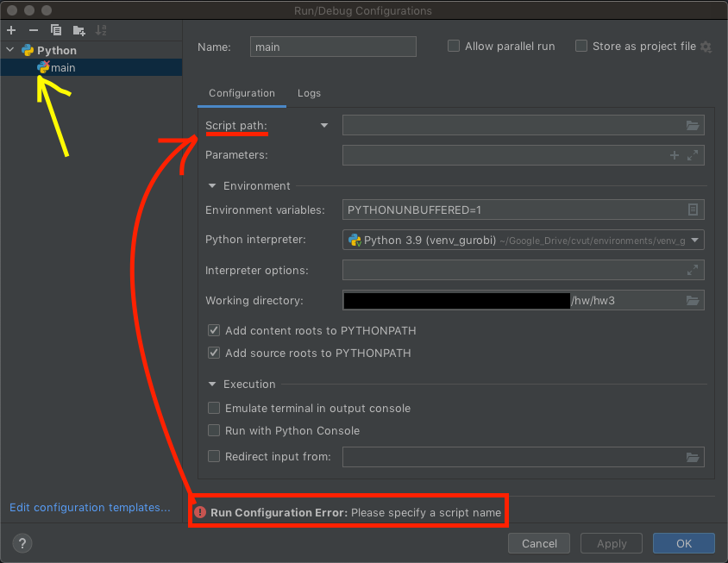Browse for Working directory folder
Screen dimensions: 728x563
[x=692, y=300]
